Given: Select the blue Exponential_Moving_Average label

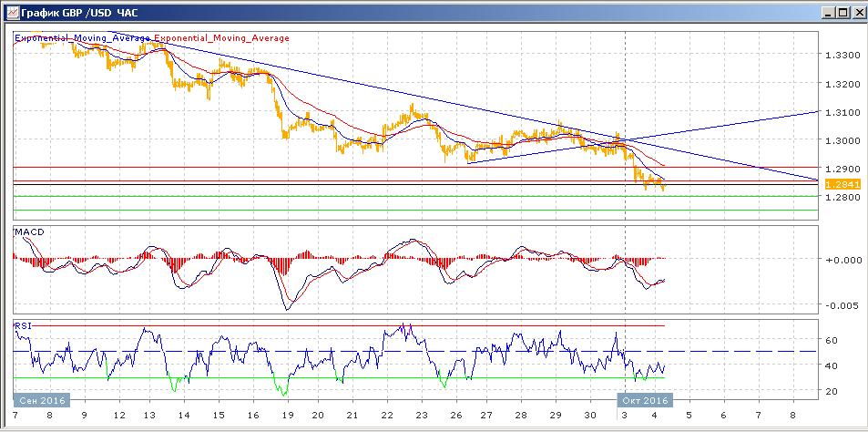Looking at the screenshot, I should pos(82,37).
